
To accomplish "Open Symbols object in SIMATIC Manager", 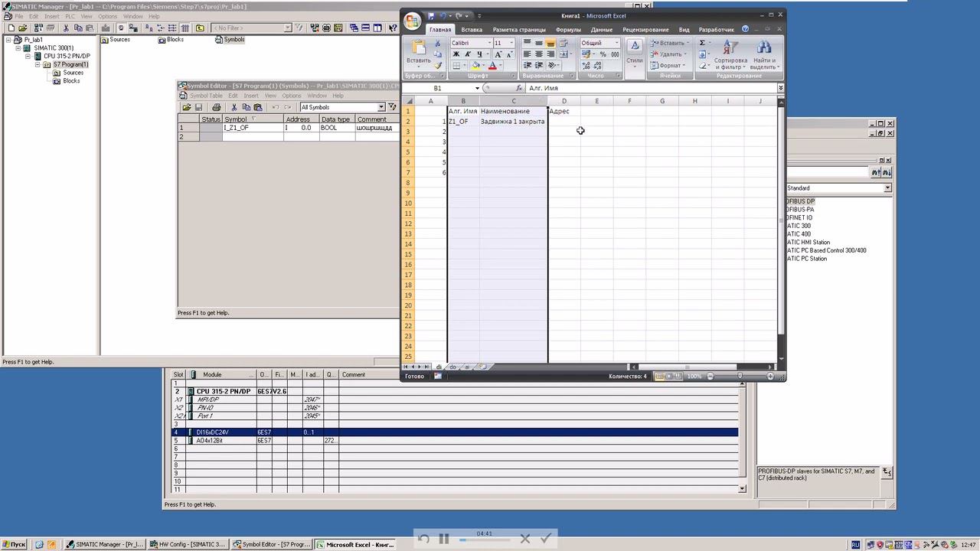I will click(x=230, y=40).
